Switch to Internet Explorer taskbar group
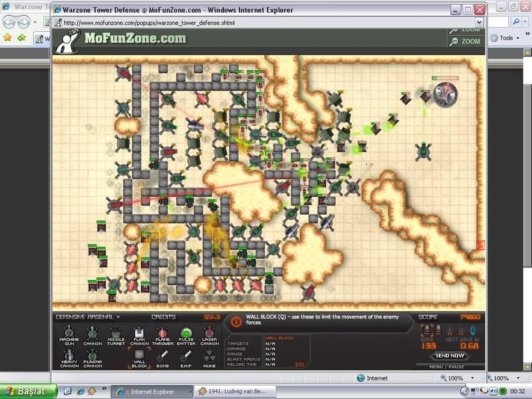Viewport: 532px width, 399px height. [152, 392]
